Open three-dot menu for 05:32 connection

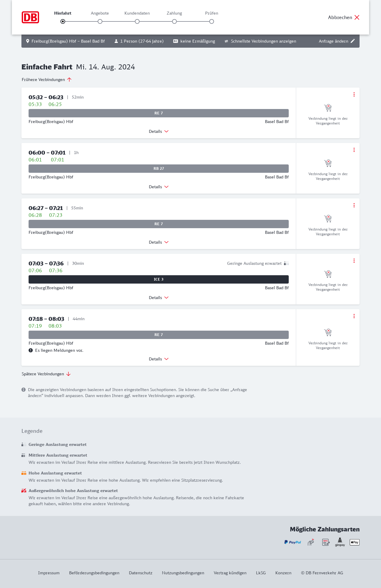coord(354,94)
